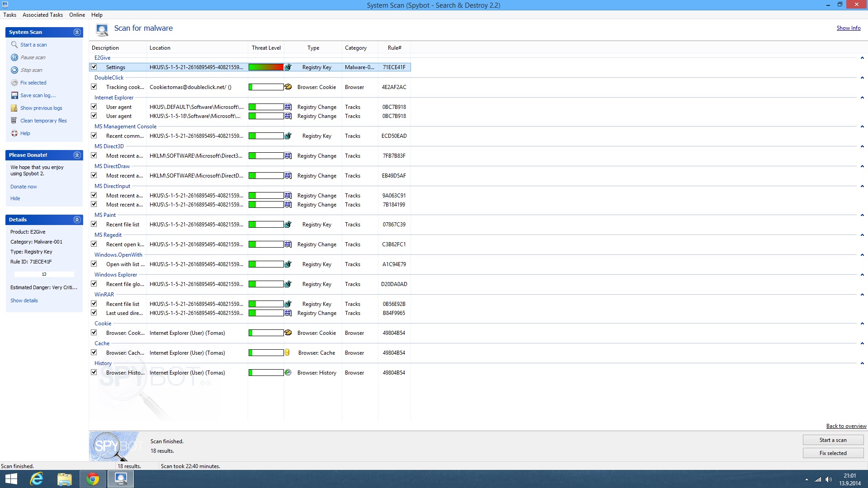Screen dimensions: 868x488
Task: Collapse the Details sidebar panel
Action: (x=77, y=220)
